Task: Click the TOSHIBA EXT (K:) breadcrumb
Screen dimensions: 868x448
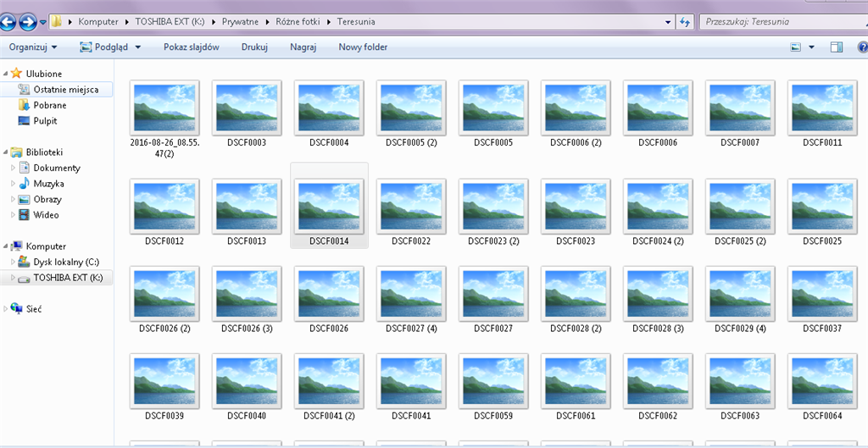Action: pos(170,22)
